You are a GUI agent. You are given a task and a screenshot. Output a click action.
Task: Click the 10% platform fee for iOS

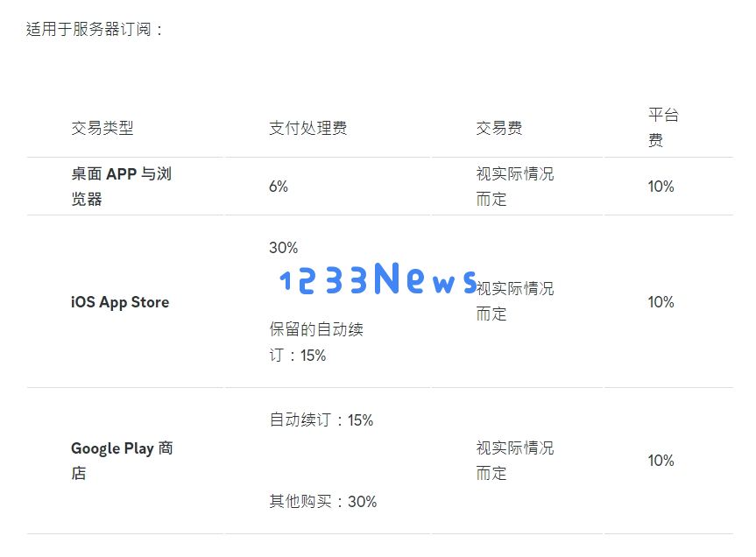pyautogui.click(x=661, y=302)
